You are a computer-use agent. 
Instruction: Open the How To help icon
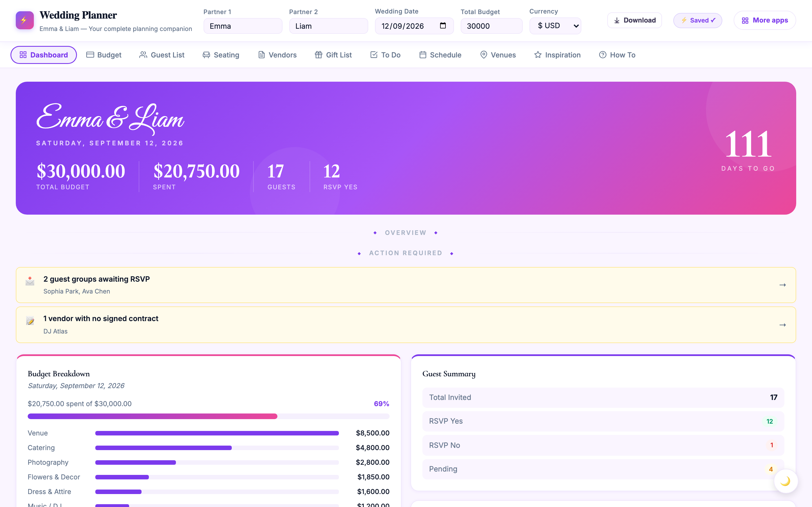603,55
